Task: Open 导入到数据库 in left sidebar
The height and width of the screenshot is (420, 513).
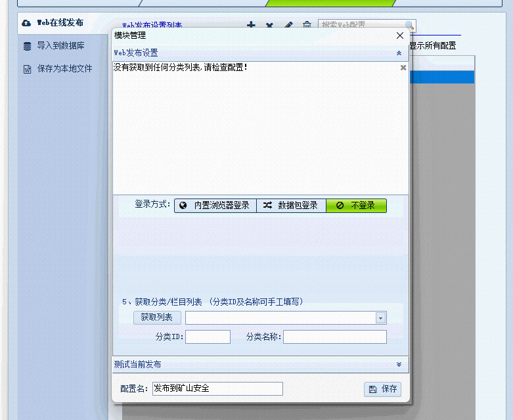Action: [60, 46]
